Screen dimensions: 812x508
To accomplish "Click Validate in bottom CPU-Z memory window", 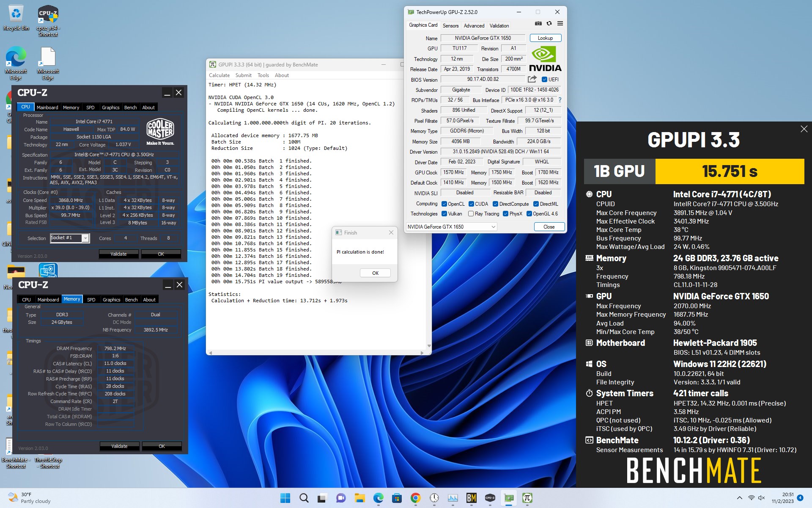I will tap(119, 446).
